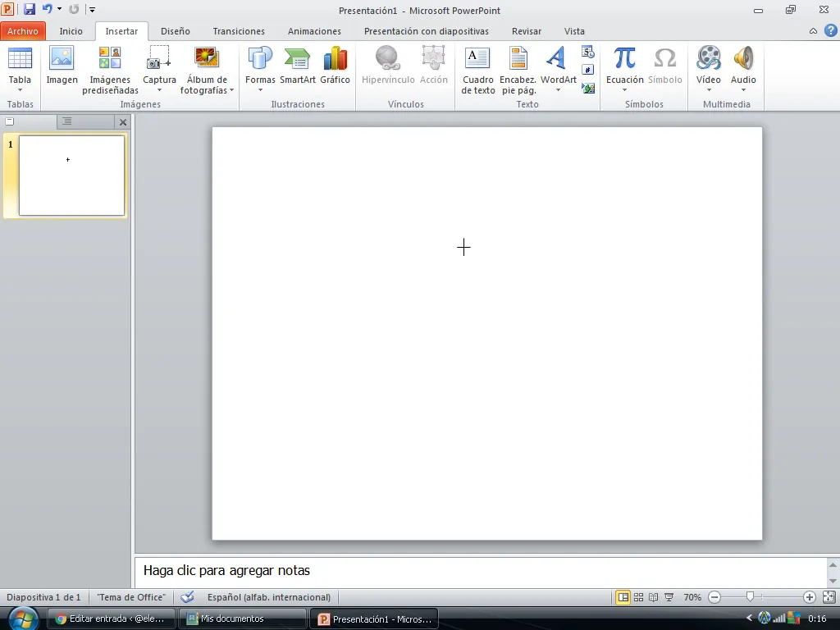
Task: Start slide show from status bar
Action: point(669,597)
